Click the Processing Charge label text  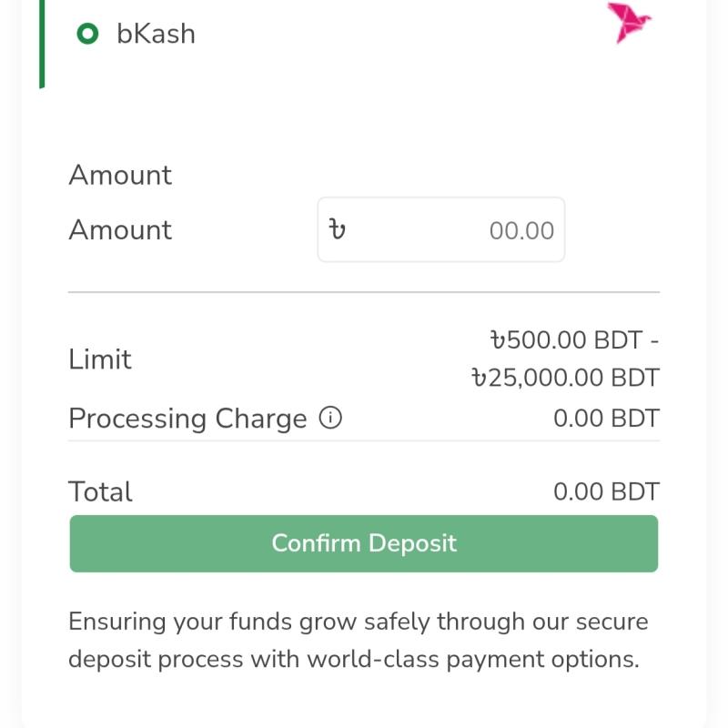pos(187,419)
